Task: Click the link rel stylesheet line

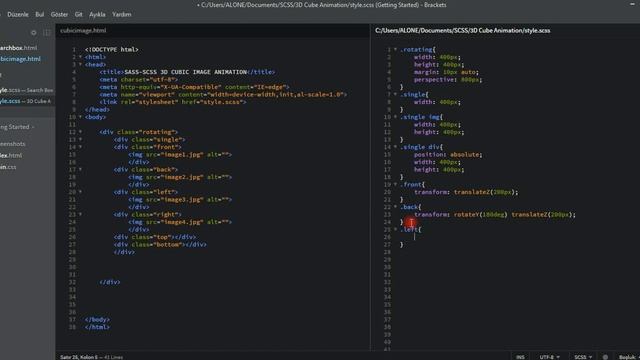Action: [x=173, y=102]
